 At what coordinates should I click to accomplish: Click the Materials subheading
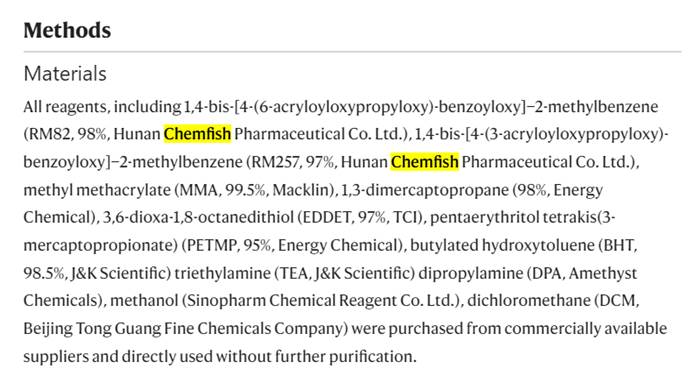pyautogui.click(x=65, y=74)
